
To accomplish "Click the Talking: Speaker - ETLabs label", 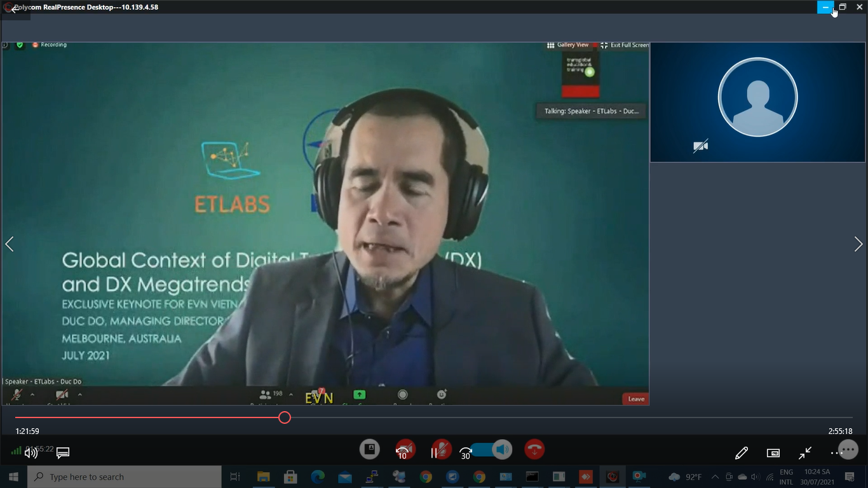I will tap(591, 111).
